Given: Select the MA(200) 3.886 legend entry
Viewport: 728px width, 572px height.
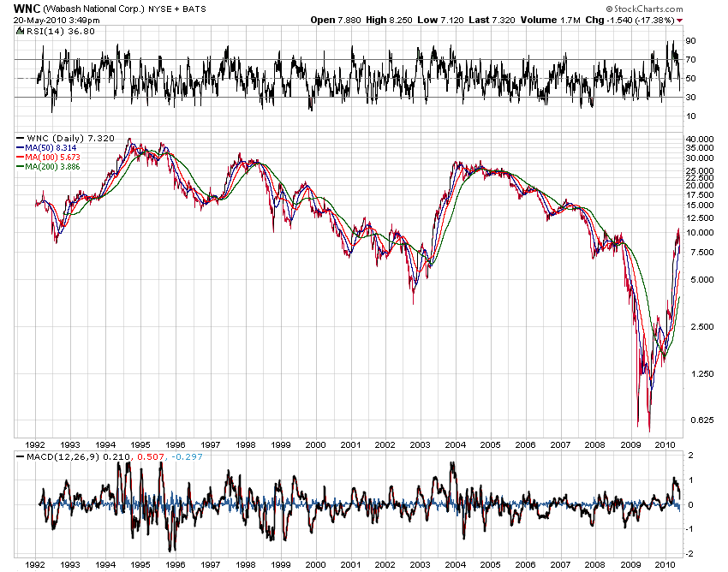Looking at the screenshot, I should tap(52, 166).
